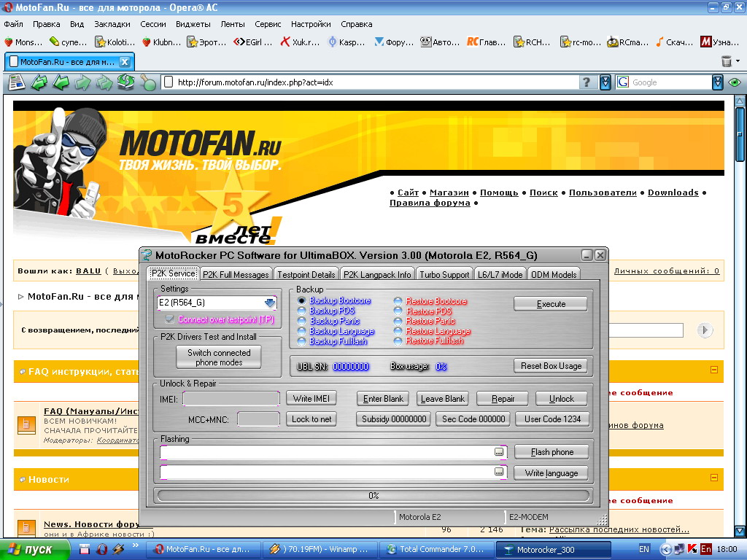Select Restore Fullflash radio button

pos(398,341)
